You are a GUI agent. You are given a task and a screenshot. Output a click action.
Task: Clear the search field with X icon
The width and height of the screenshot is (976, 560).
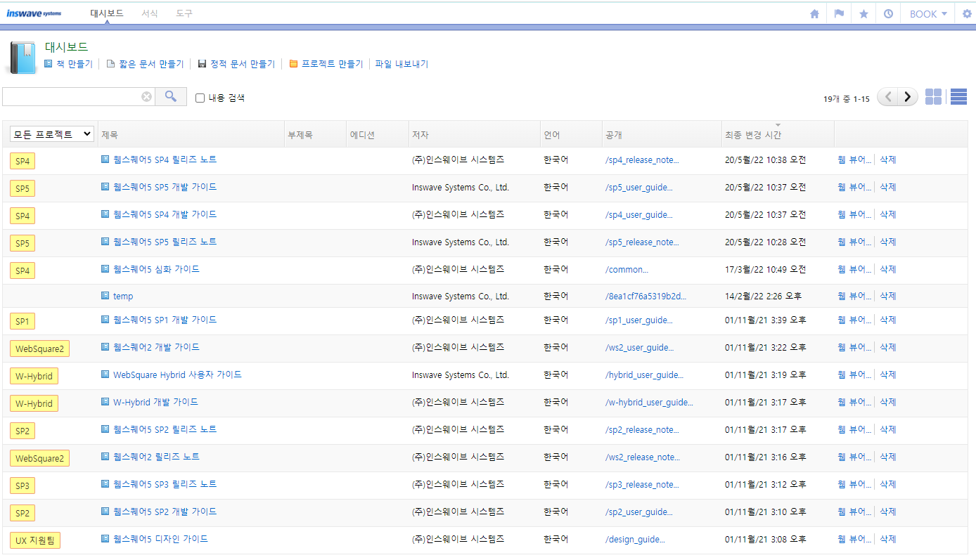tap(146, 97)
